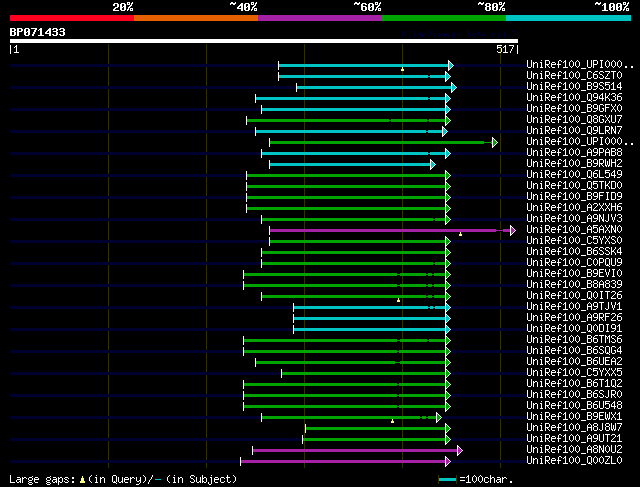Open hit UniRef100_B9GFX0
This screenshot has width=640, height=487.
coord(574,109)
